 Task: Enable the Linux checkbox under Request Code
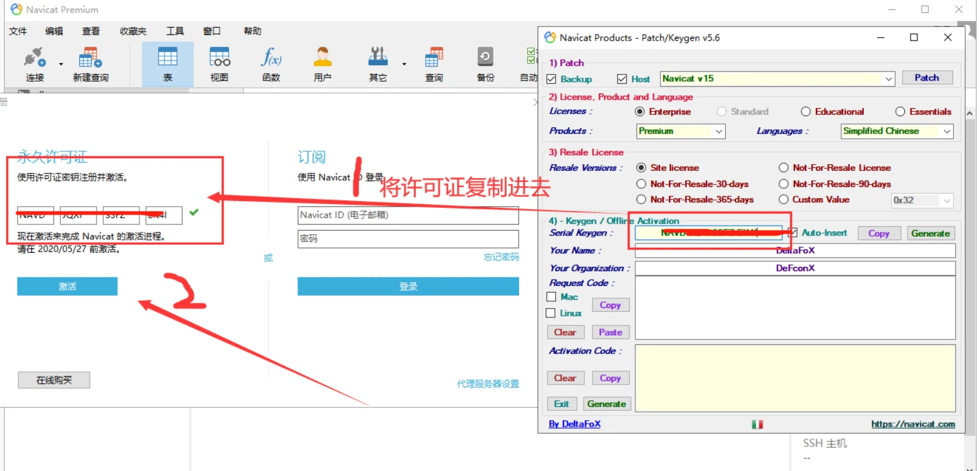click(x=551, y=313)
